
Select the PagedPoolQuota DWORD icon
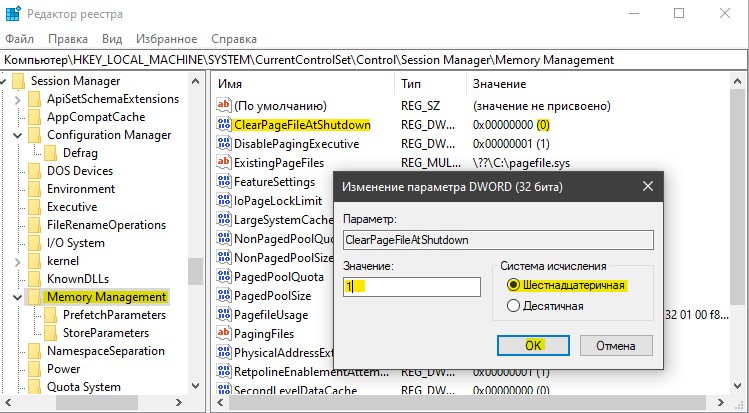(x=224, y=277)
